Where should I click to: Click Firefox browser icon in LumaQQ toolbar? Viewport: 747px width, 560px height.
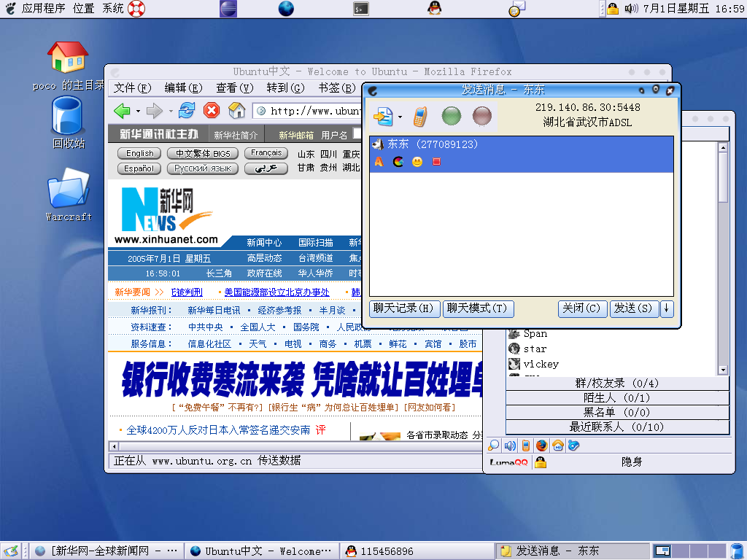(542, 446)
